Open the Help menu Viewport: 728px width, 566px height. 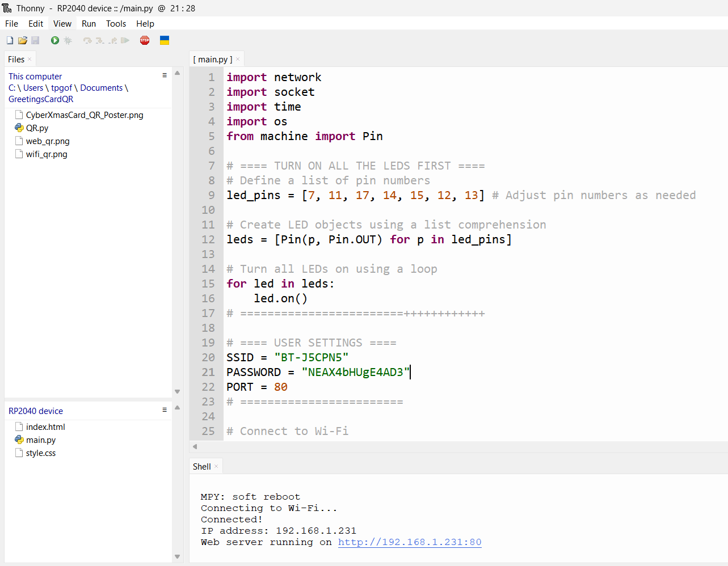pyautogui.click(x=145, y=24)
